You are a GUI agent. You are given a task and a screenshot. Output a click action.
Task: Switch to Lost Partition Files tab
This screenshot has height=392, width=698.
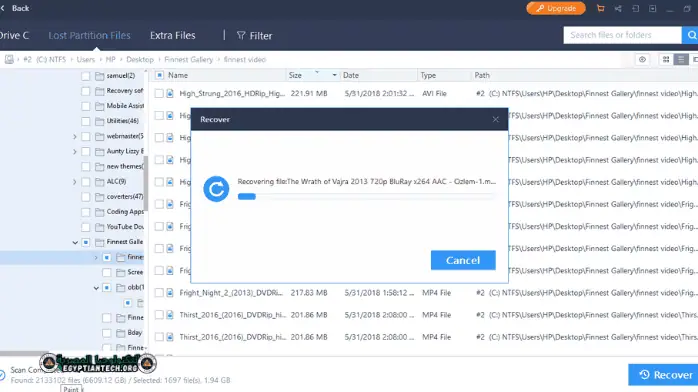click(x=89, y=36)
